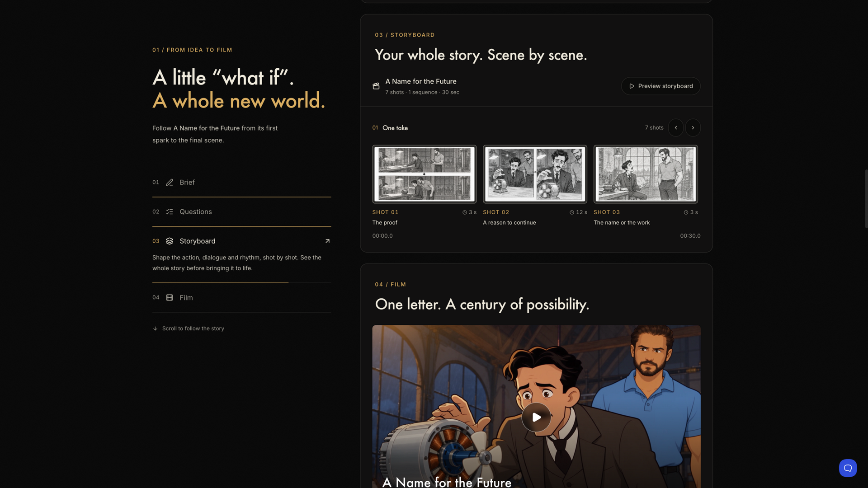Open SHOT 01 The proof thumbnail
Image resolution: width=868 pixels, height=488 pixels.
click(424, 174)
